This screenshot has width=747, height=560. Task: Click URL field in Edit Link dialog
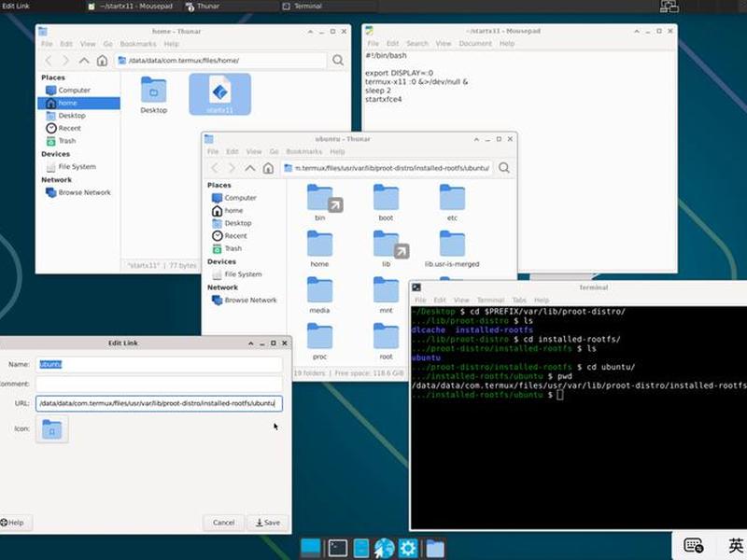tap(159, 403)
